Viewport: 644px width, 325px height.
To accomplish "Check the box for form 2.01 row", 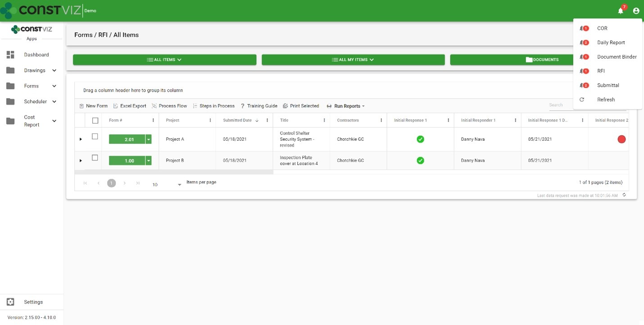I will coord(95,137).
